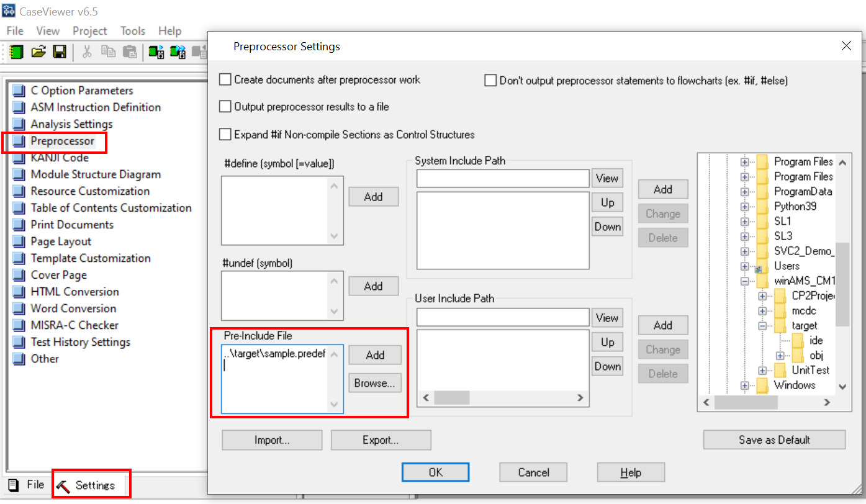Click the icon beside MISRA-C Checker

click(20, 326)
